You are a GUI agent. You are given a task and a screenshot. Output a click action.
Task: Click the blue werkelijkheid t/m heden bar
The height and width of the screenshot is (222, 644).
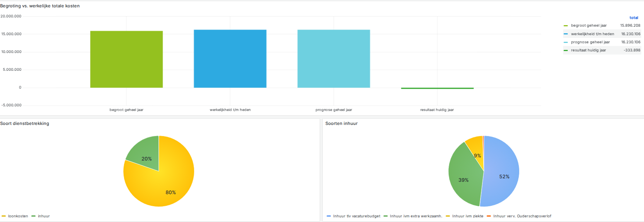tap(230, 59)
